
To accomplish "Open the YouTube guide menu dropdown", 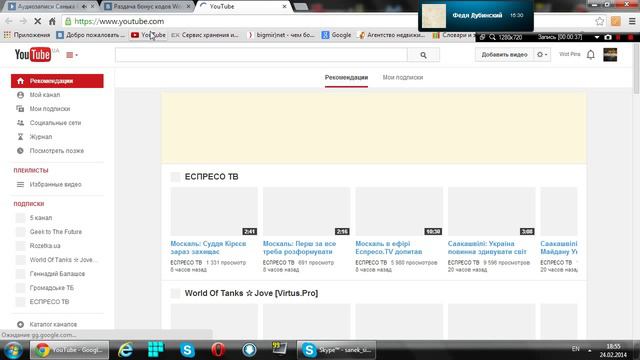I will click(x=72, y=55).
